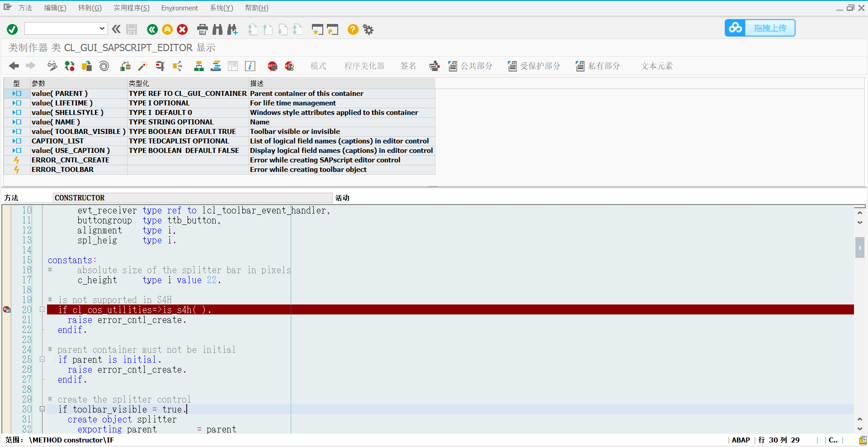Click the Check syntax spiral icon
Screen dimensions: 868x447
pyautogui.click(x=104, y=66)
